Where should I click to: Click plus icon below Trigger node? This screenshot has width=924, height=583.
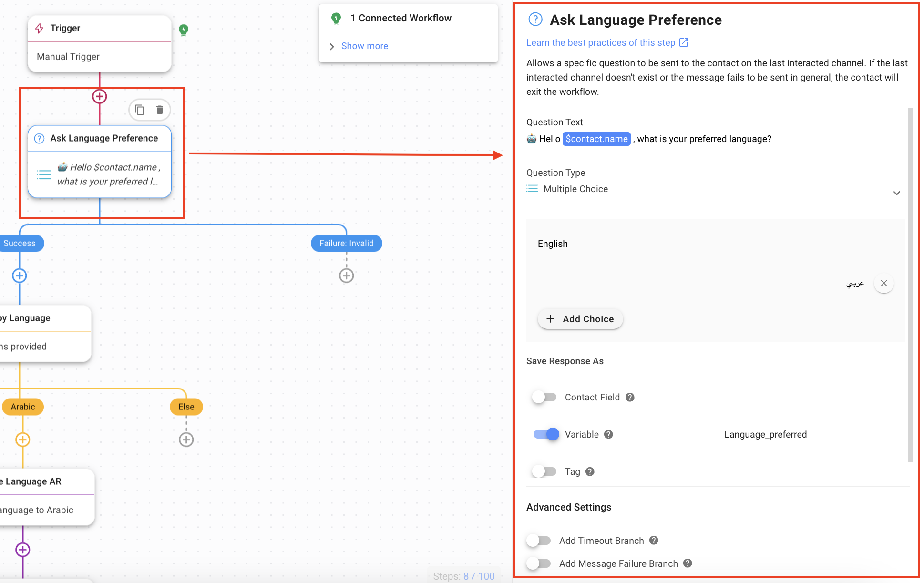[99, 97]
